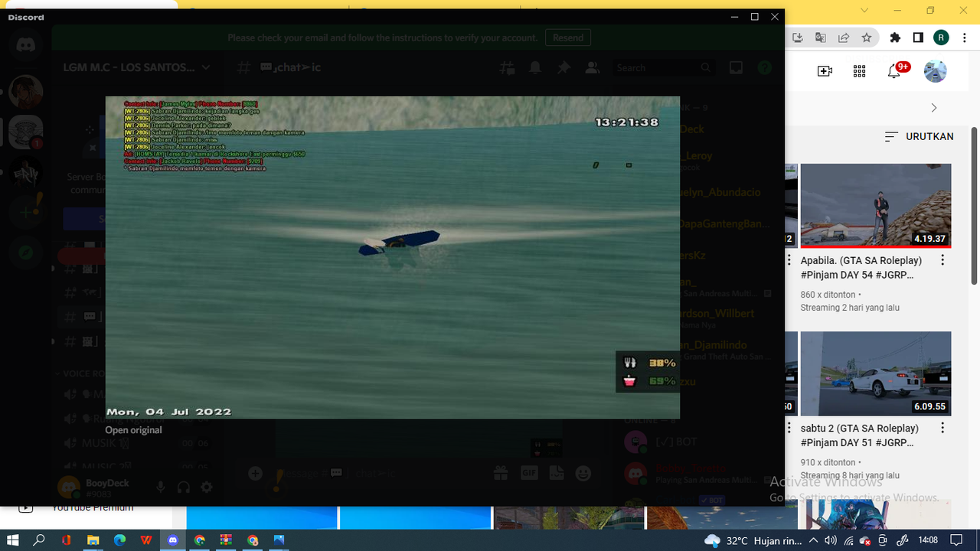Open options menu for Apabila video
980x551 pixels.
pyautogui.click(x=942, y=260)
